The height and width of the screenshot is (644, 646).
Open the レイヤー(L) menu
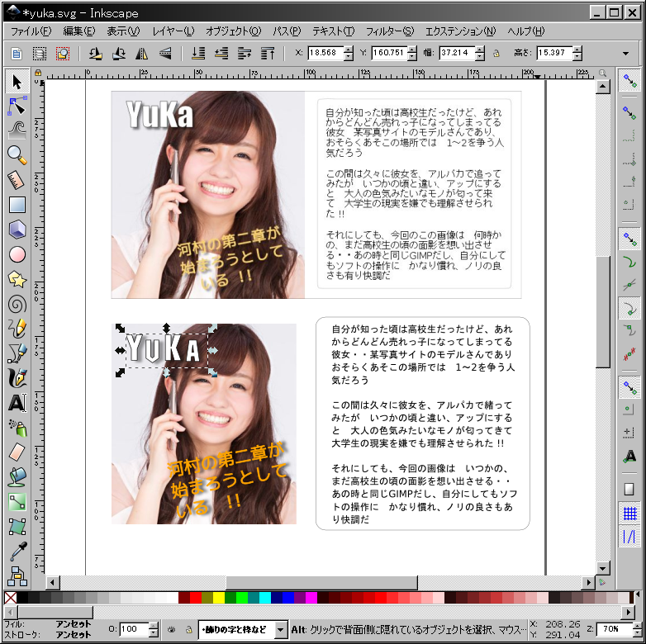[x=173, y=31]
